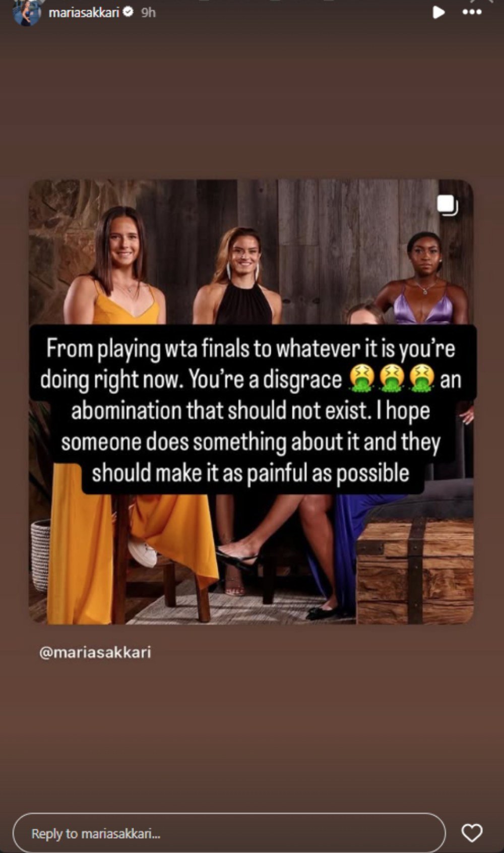Open the @mariasakkari mention below post

pyautogui.click(x=95, y=652)
